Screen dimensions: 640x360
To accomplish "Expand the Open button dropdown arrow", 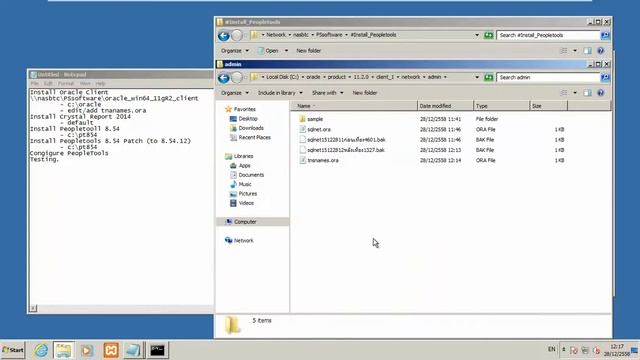I will pyautogui.click(x=286, y=51).
